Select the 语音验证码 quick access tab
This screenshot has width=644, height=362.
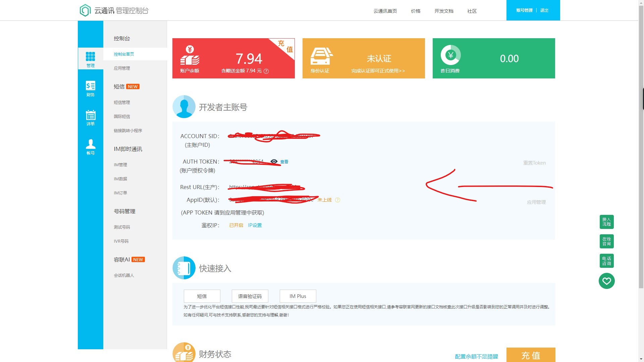[x=250, y=296]
